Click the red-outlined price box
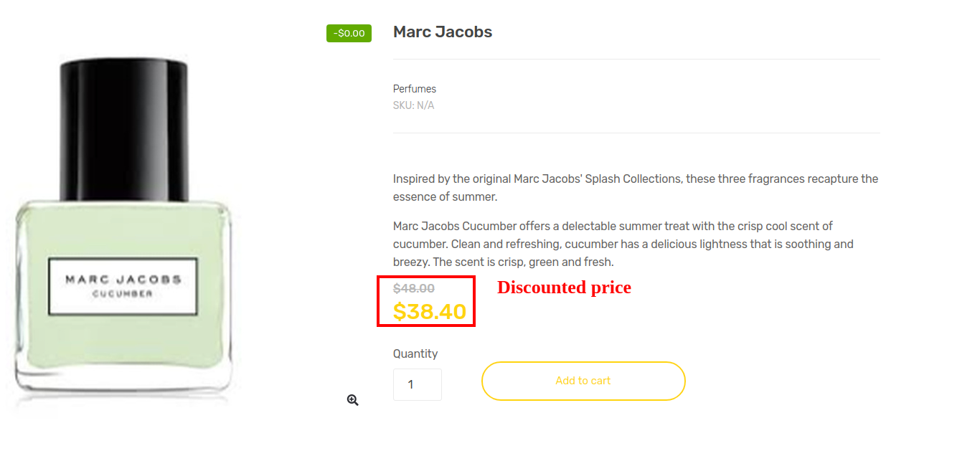Screen dimensions: 980x456 click(426, 301)
